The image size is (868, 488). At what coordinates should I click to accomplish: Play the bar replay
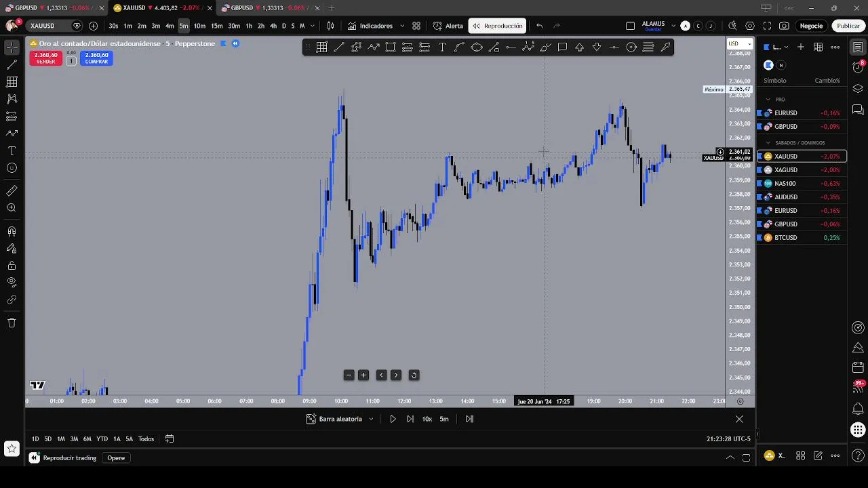(x=393, y=419)
